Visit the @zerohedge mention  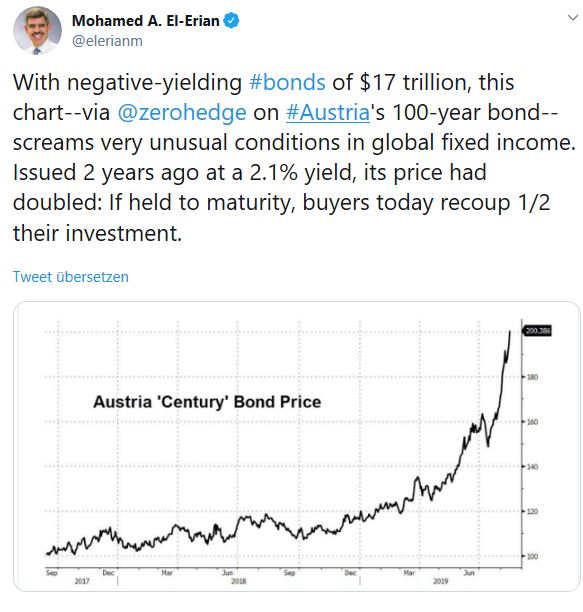pyautogui.click(x=182, y=112)
